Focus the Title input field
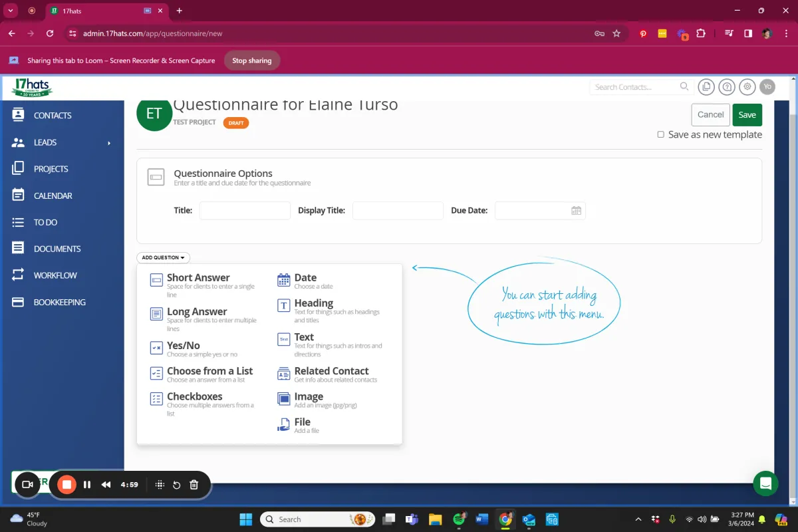The height and width of the screenshot is (532, 798). click(245, 210)
